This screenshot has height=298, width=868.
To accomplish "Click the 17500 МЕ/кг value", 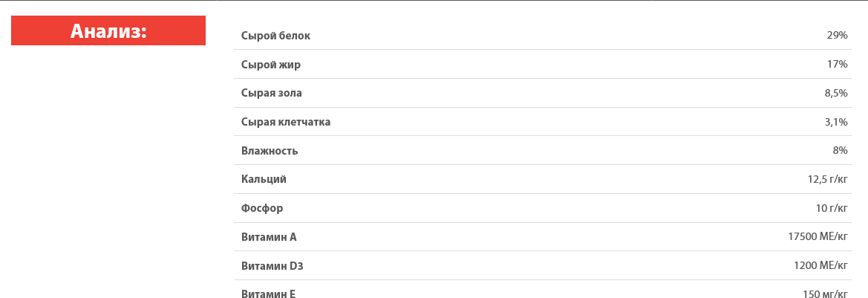I will (x=818, y=237).
